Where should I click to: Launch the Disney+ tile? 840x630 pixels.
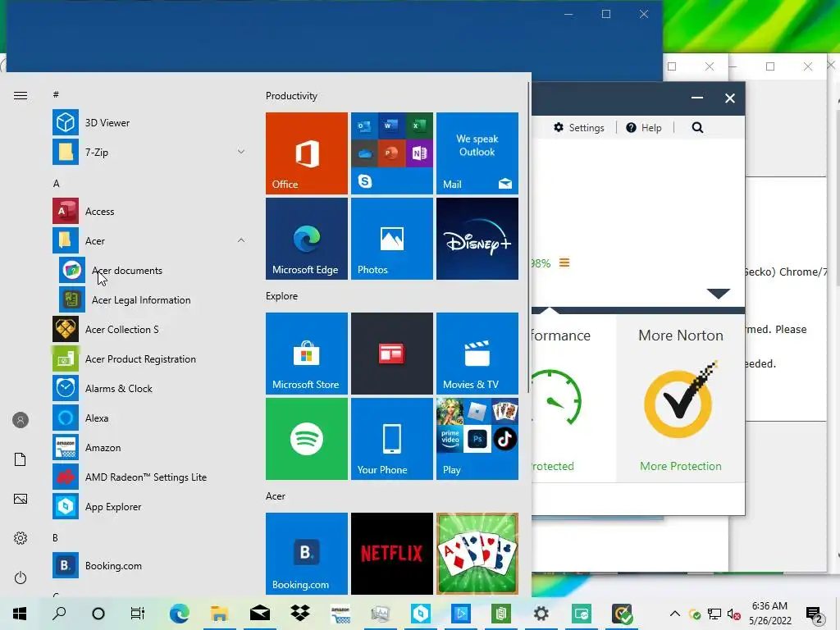(477, 239)
